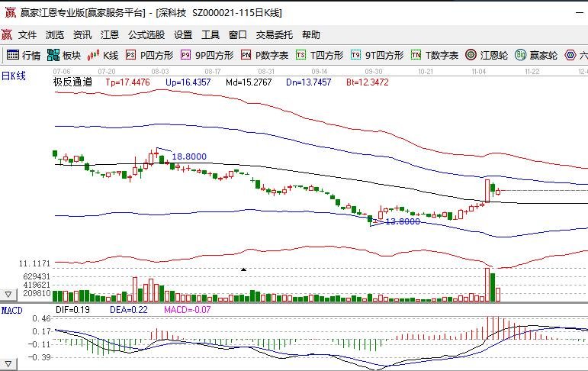This screenshot has width=588, height=371.
Task: Expand the volume panel dropdown triangle
Action: (8, 294)
